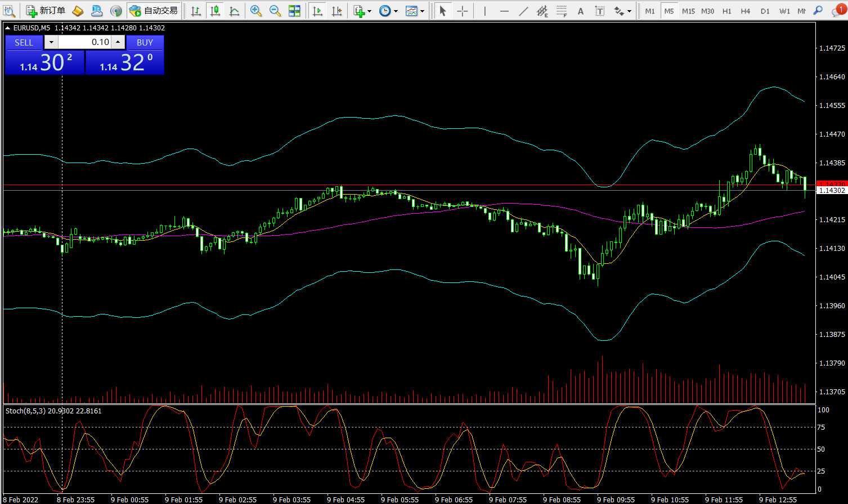
Task: Click the 9 Feb 04:55 time label
Action: click(x=346, y=499)
